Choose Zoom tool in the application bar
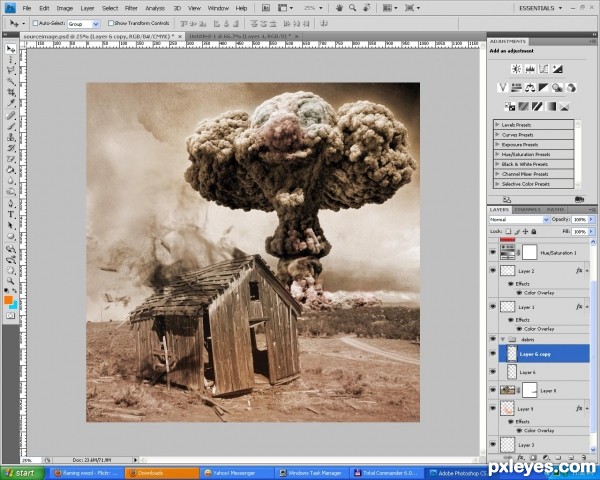Image resolution: width=600 pixels, height=480 pixels. [x=352, y=8]
